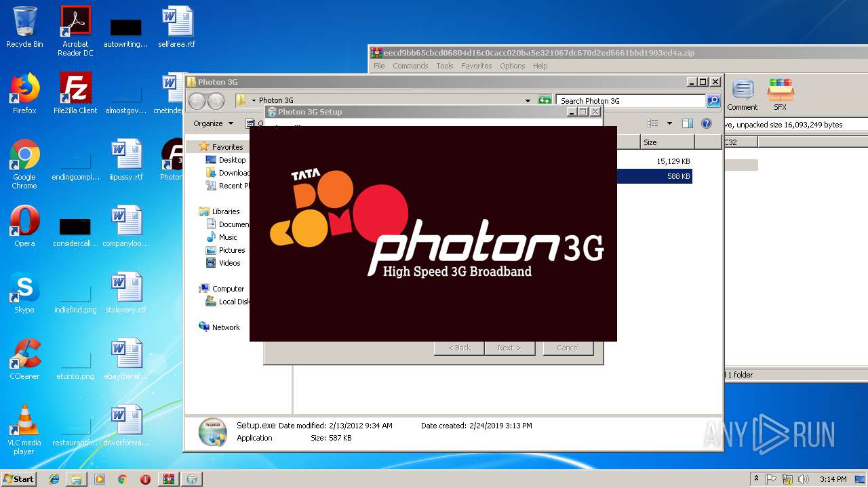Open the Start menu
The height and width of the screenshot is (488, 868).
coord(18,479)
